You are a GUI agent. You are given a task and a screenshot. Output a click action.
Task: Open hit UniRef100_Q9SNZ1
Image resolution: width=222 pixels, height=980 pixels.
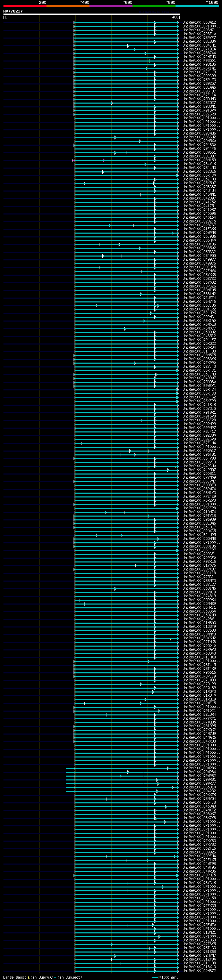coord(199,30)
